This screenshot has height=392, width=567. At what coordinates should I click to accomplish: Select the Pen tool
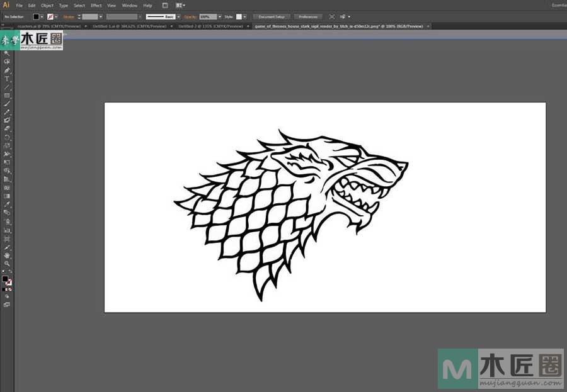[7, 70]
